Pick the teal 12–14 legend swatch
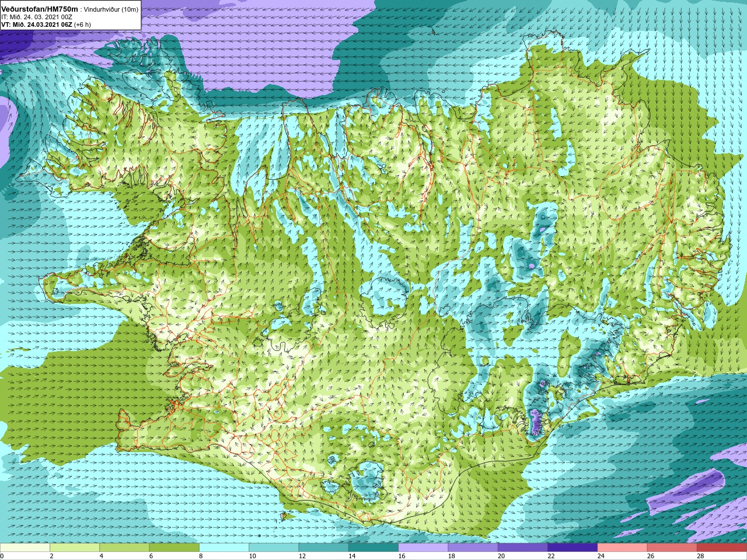 (x=324, y=548)
